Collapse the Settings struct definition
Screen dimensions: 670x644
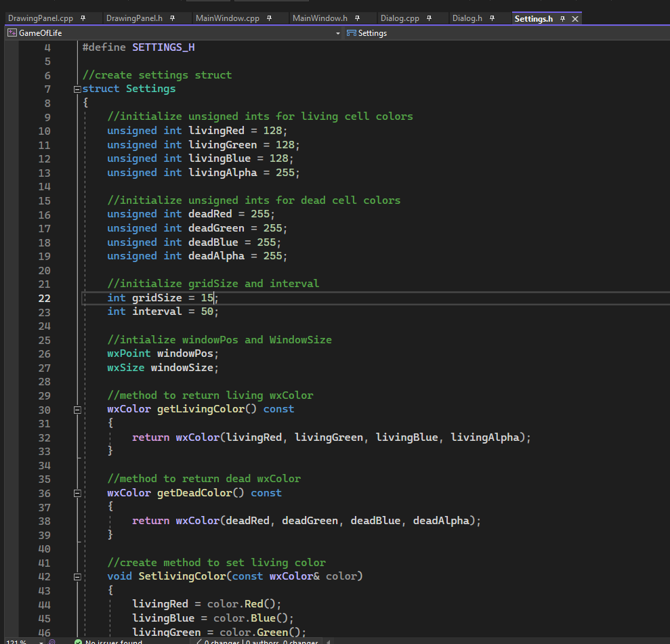(77, 88)
